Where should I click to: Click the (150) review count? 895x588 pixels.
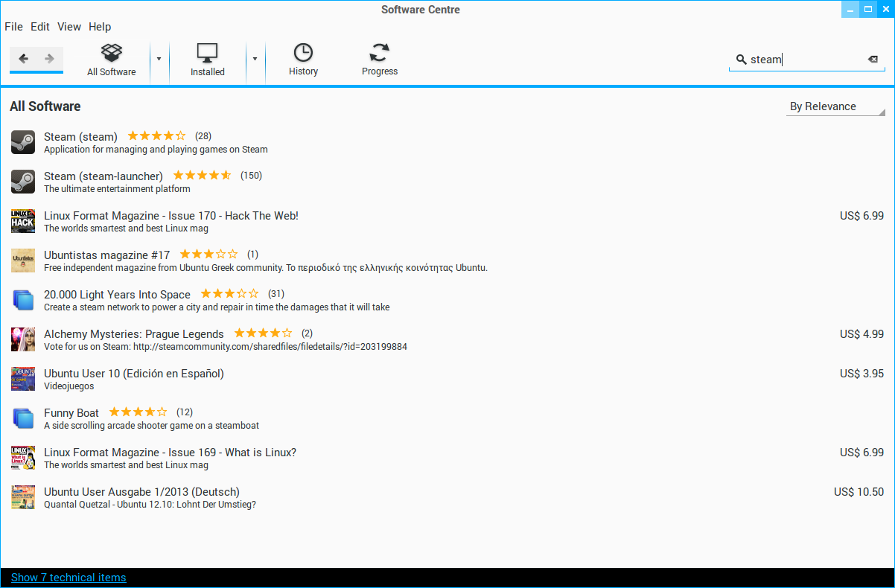[251, 176]
